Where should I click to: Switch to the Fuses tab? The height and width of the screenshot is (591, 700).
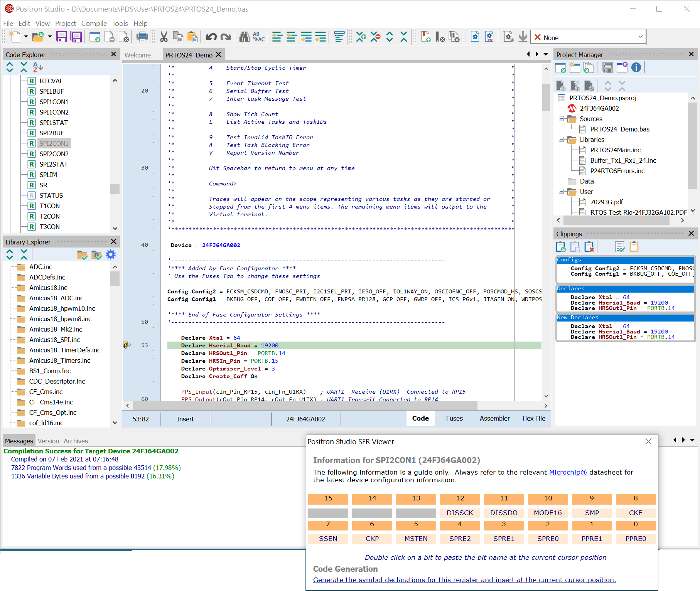[454, 418]
